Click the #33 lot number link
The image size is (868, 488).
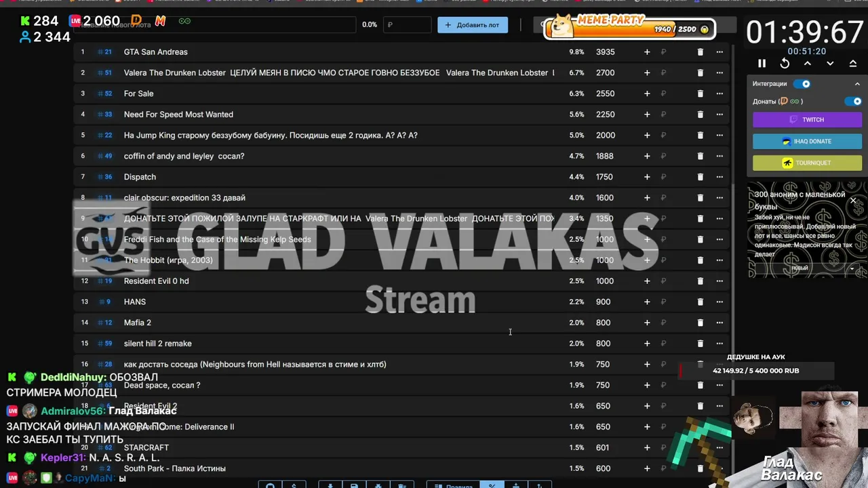coord(104,115)
